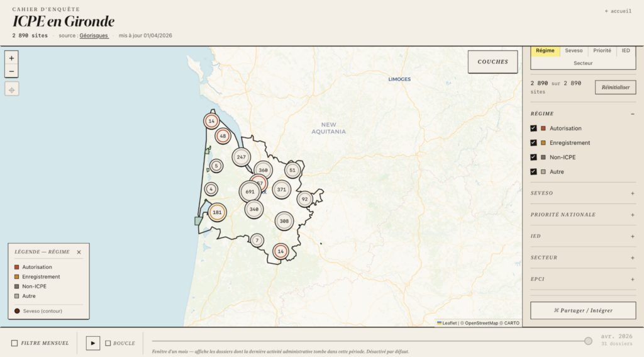Click the timeline slider handle
Image resolution: width=644 pixels, height=357 pixels.
(588, 341)
